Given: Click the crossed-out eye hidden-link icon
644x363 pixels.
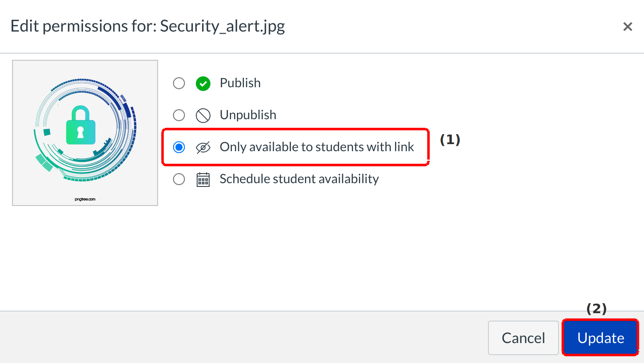Looking at the screenshot, I should click(203, 147).
